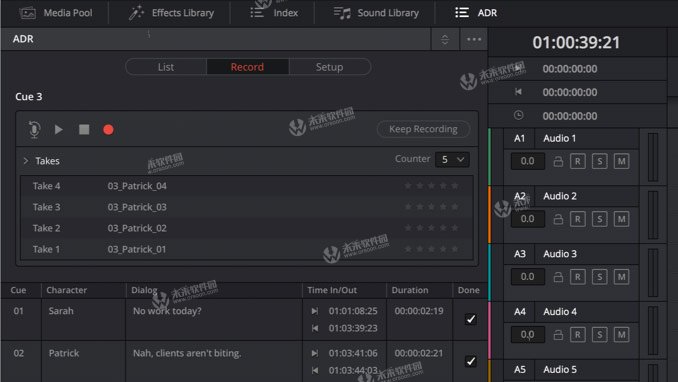The width and height of the screenshot is (678, 382).
Task: Solo the Audio 3 track
Action: (600, 277)
